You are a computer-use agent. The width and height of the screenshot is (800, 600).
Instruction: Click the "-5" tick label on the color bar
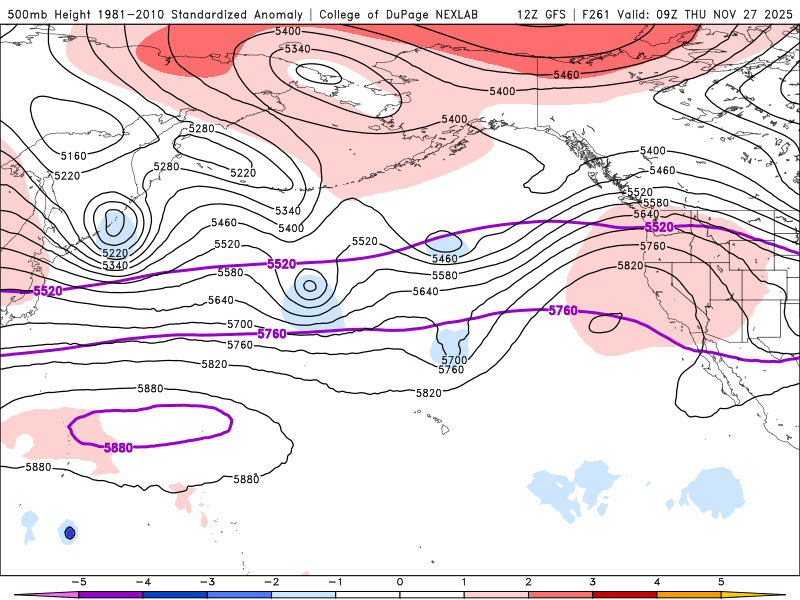pos(79,582)
